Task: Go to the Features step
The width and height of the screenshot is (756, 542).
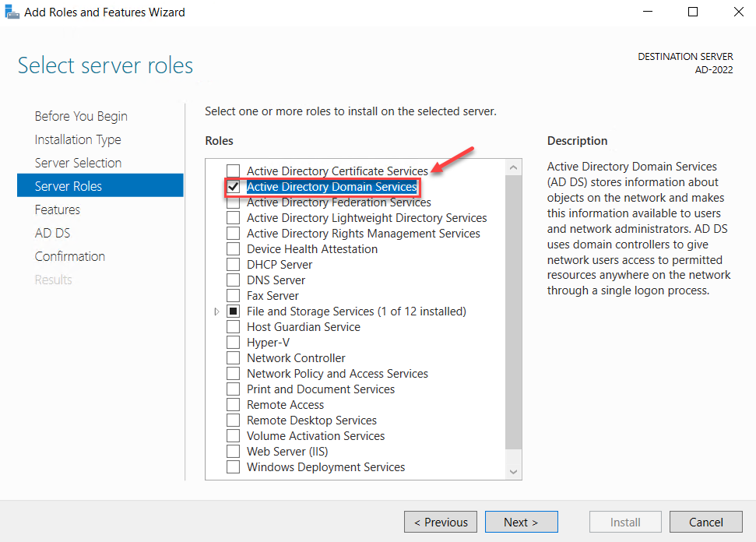Action: [58, 209]
